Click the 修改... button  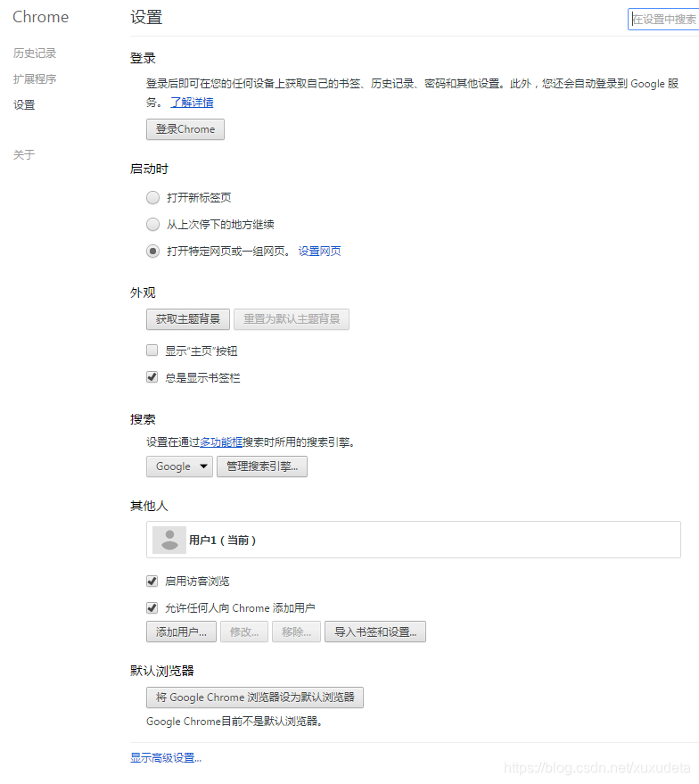point(244,632)
